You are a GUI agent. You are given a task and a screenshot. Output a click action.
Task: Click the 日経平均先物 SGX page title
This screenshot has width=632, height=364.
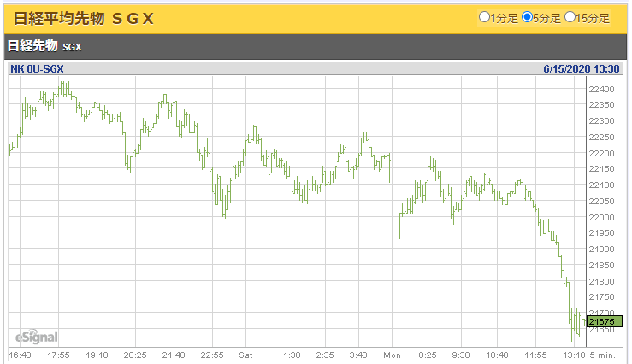(x=84, y=17)
